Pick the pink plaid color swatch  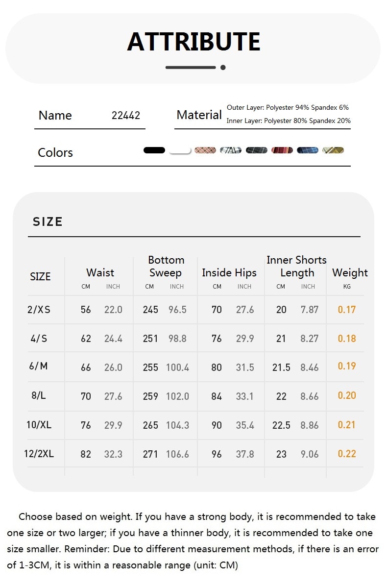(205, 150)
